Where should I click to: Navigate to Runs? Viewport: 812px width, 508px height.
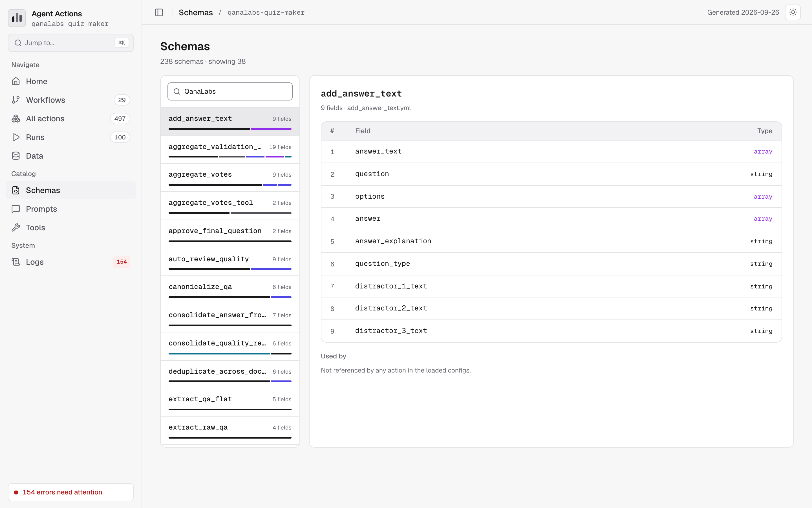point(71,137)
